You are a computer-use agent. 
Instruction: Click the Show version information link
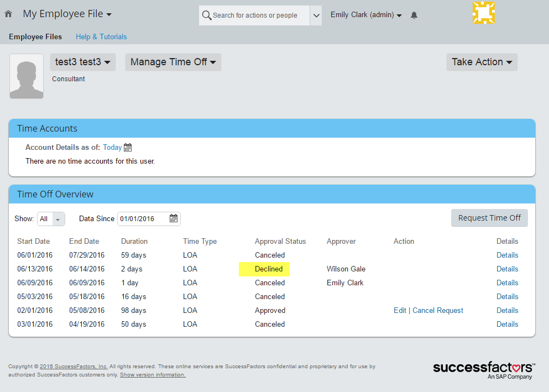(x=153, y=374)
